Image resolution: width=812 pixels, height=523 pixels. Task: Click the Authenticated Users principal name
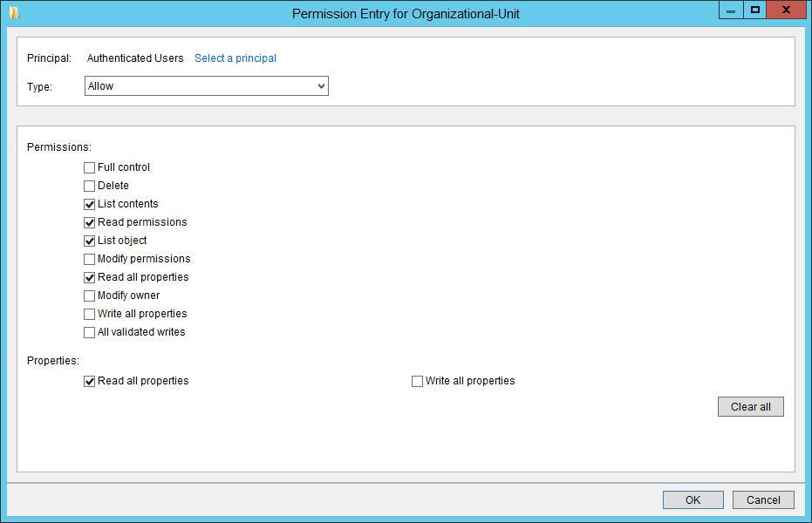(135, 58)
